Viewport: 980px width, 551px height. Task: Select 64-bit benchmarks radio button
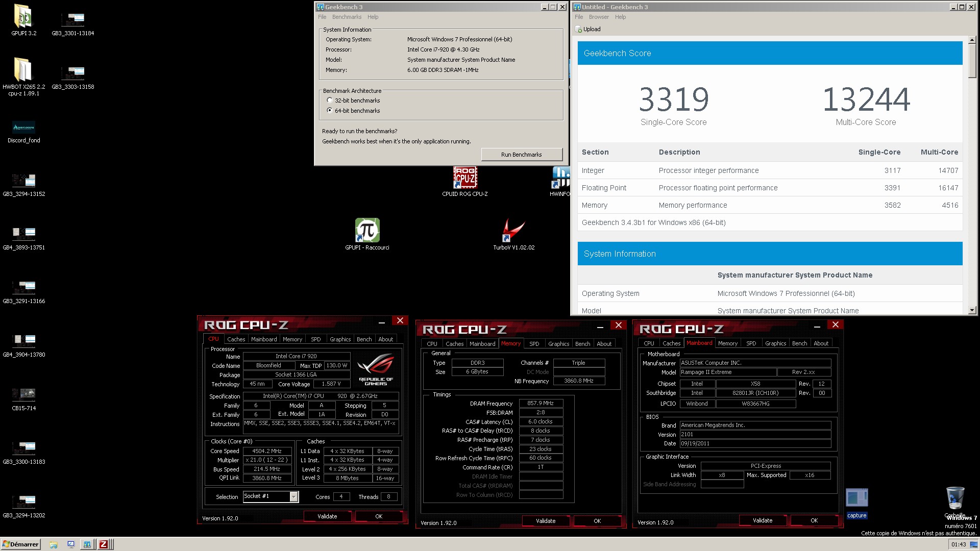330,110
